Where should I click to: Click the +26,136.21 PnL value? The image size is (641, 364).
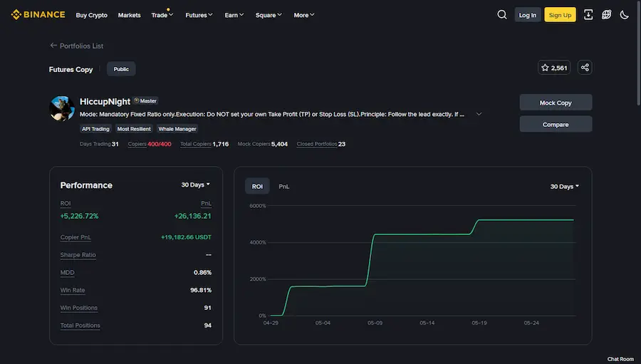(192, 216)
